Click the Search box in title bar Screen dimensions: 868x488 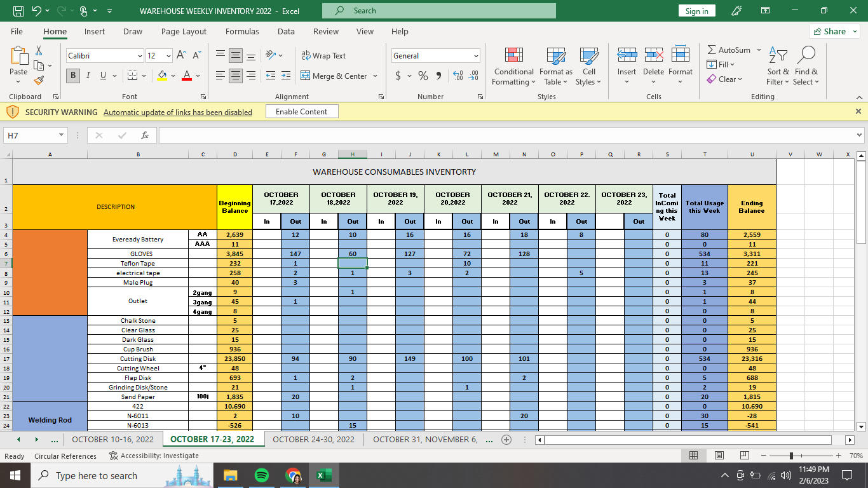tap(439, 11)
